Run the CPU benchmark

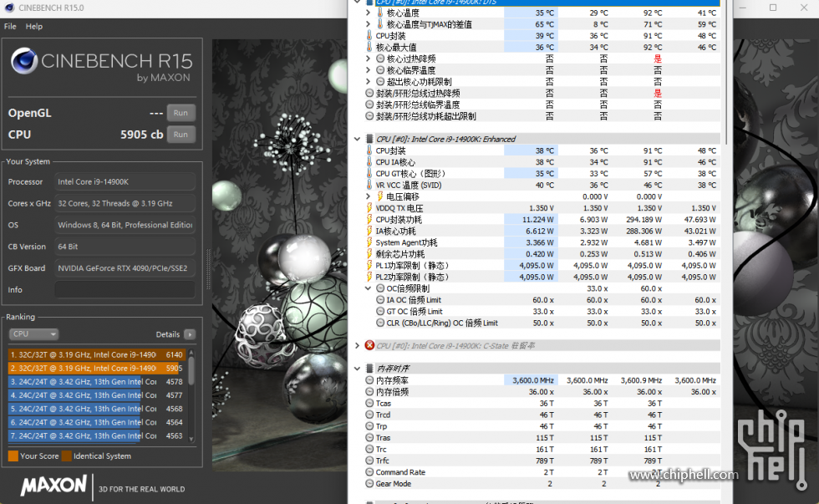(x=181, y=135)
